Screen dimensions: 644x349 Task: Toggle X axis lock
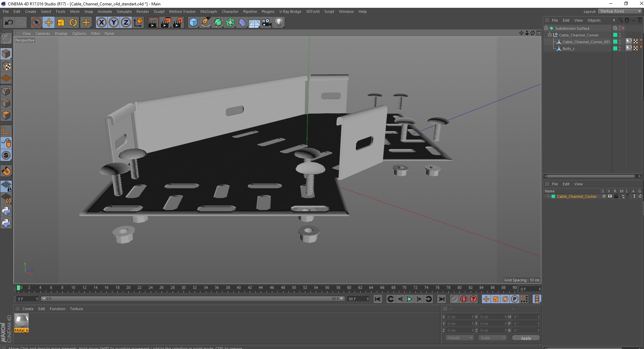pos(101,23)
